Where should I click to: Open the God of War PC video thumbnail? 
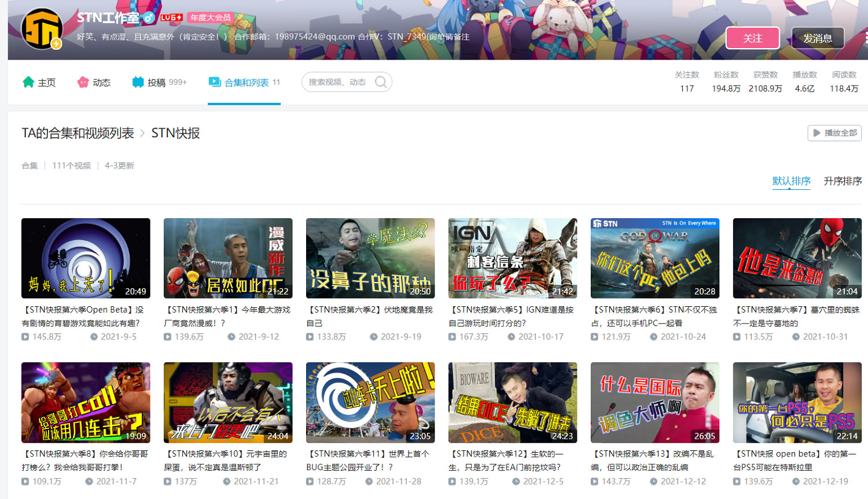tap(654, 258)
